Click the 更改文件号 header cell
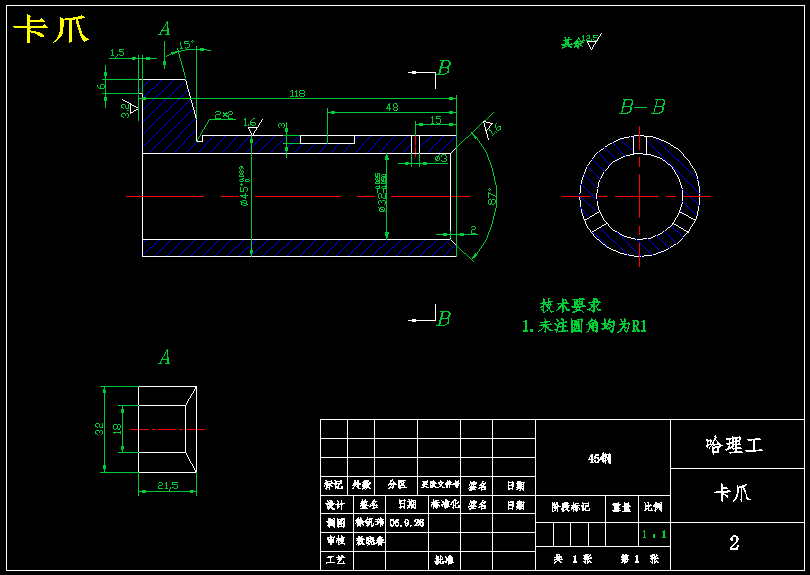 440,485
